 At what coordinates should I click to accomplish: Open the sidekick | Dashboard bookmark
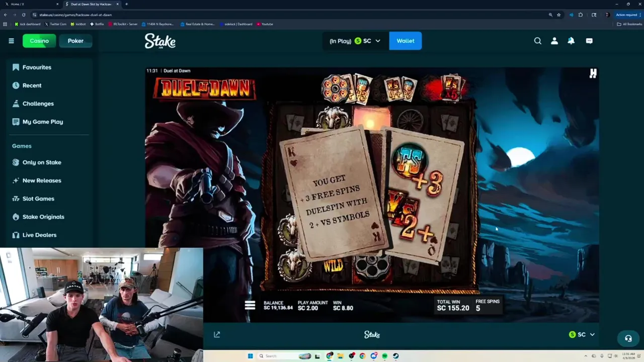(x=236, y=24)
